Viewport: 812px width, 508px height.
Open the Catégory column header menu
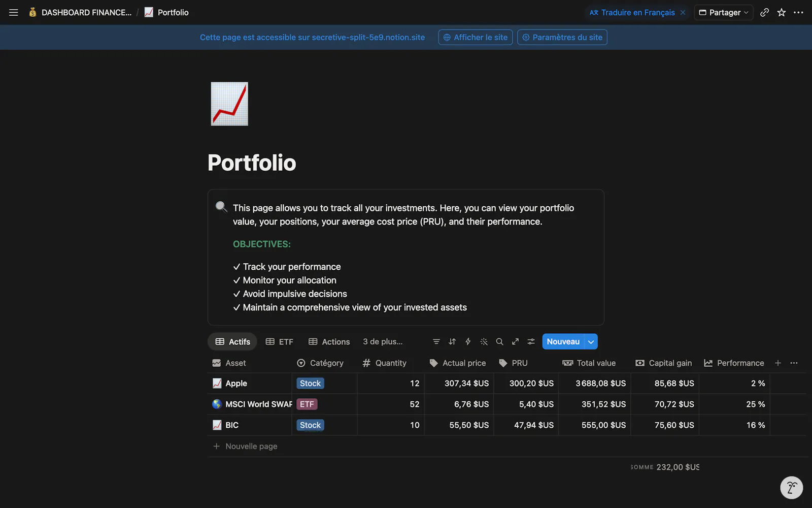pyautogui.click(x=324, y=363)
